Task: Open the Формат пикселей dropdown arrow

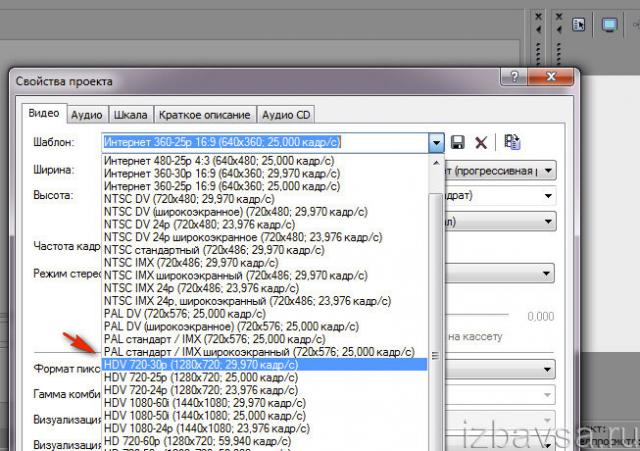Action: tap(549, 370)
